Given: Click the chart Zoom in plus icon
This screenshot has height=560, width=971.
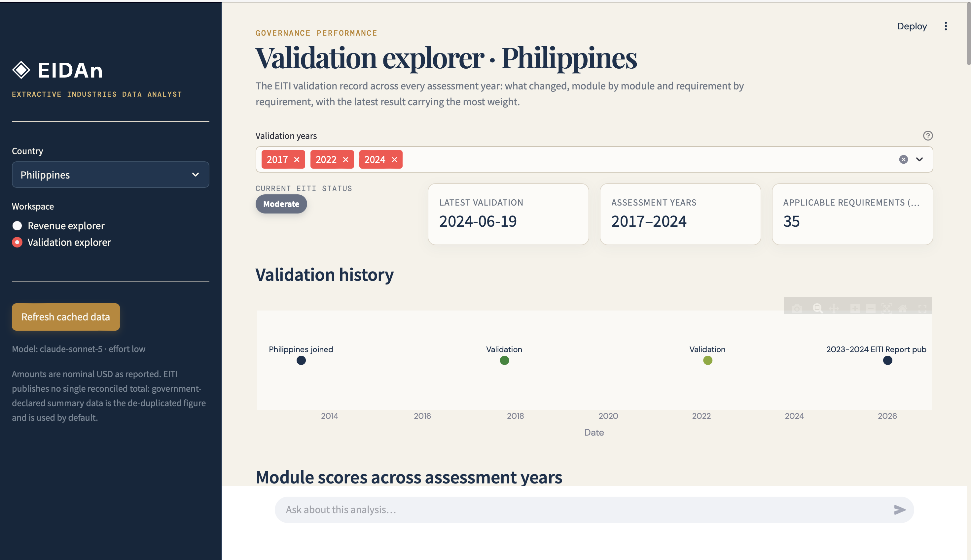Looking at the screenshot, I should [854, 308].
